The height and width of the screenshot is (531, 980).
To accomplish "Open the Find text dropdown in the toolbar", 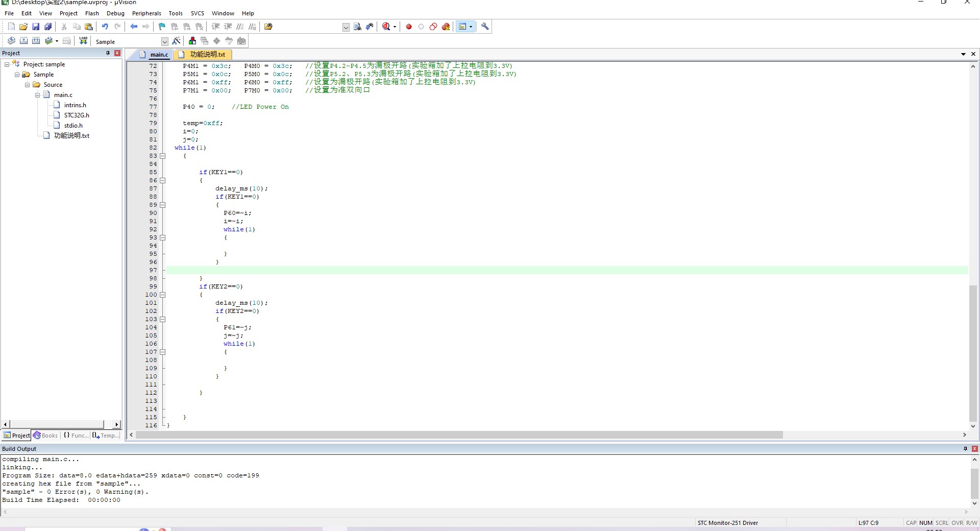I will click(x=346, y=27).
